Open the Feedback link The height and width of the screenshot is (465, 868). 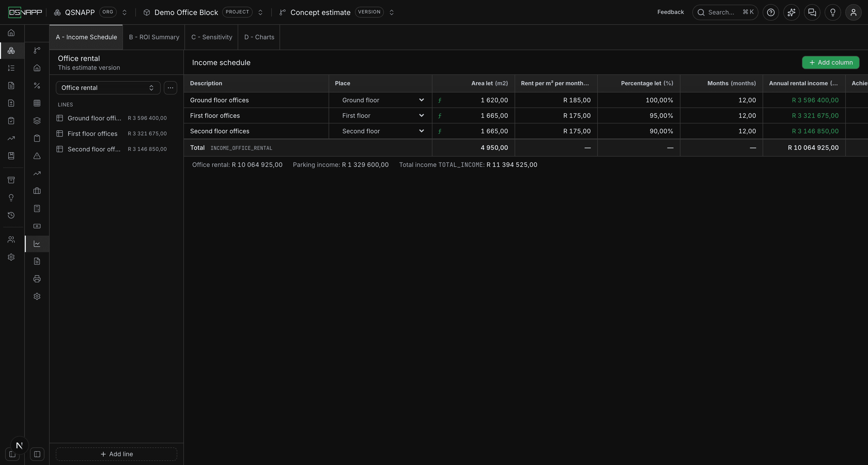670,12
